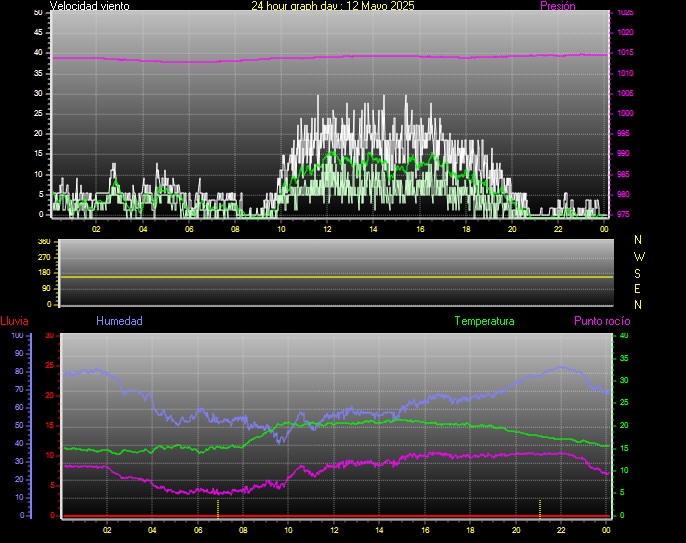Click blue humidity axis value "100"
The width and height of the screenshot is (686, 543).
tap(17, 336)
